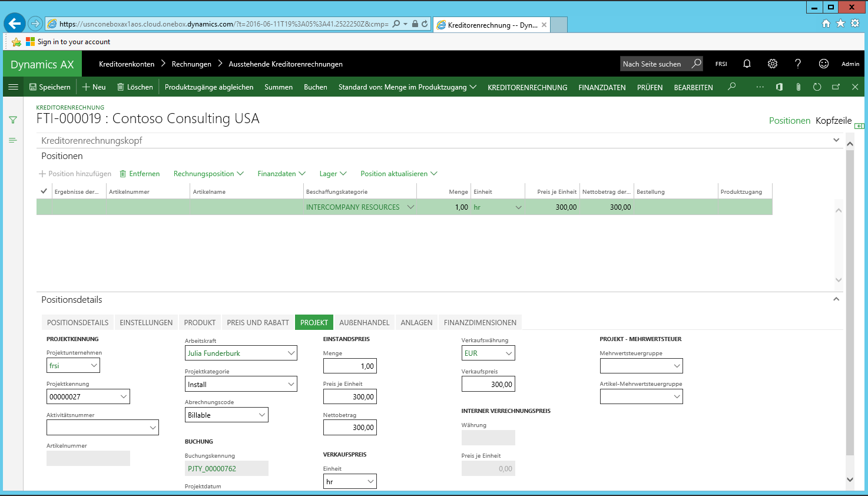The width and height of the screenshot is (868, 496).
Task: Click the smiley feedback icon
Action: [x=824, y=64]
